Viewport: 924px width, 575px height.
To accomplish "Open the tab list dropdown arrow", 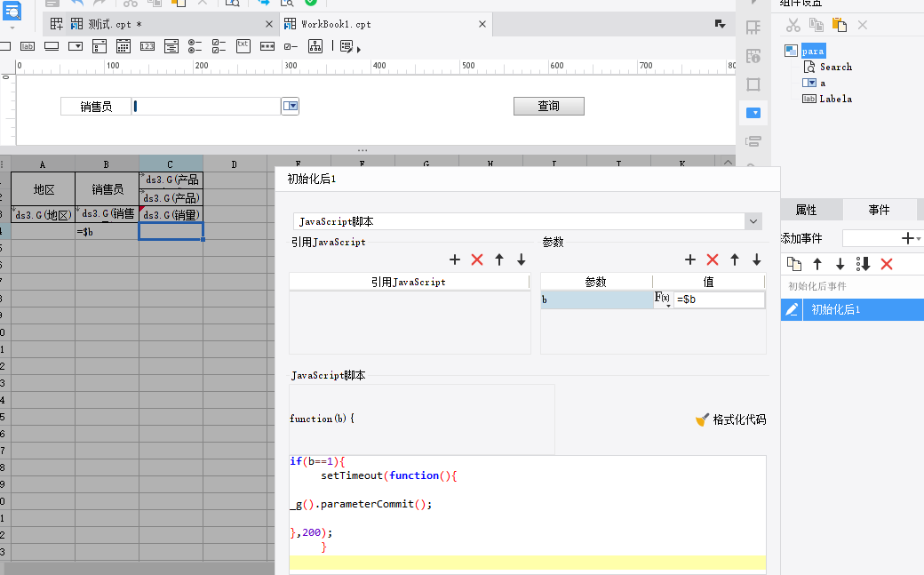I will click(x=721, y=24).
